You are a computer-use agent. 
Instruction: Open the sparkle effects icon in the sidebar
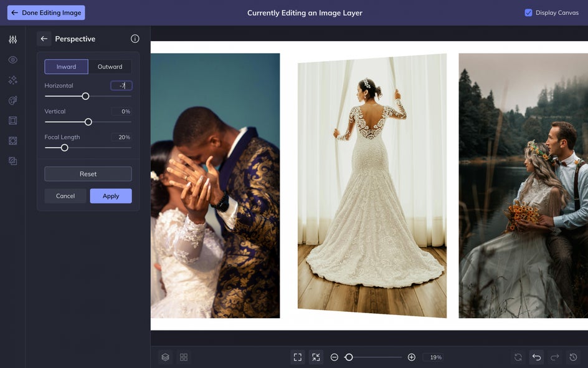pos(12,80)
